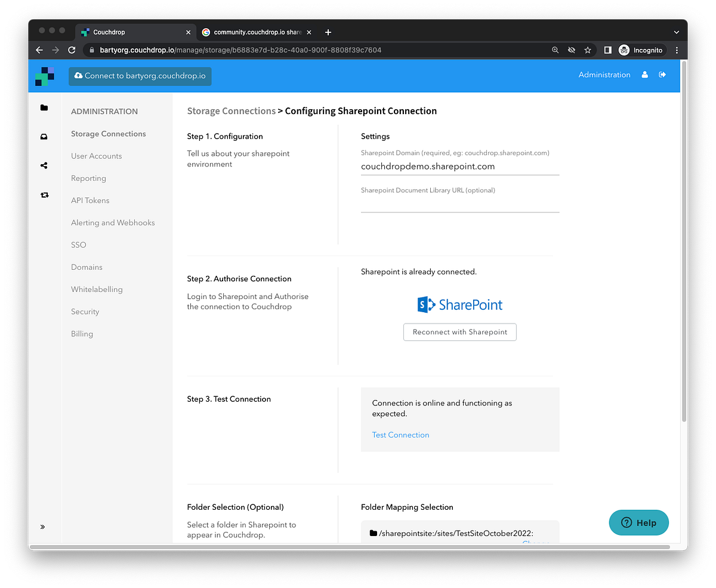Bookmark the page with the star icon
The height and width of the screenshot is (588, 716).
588,50
